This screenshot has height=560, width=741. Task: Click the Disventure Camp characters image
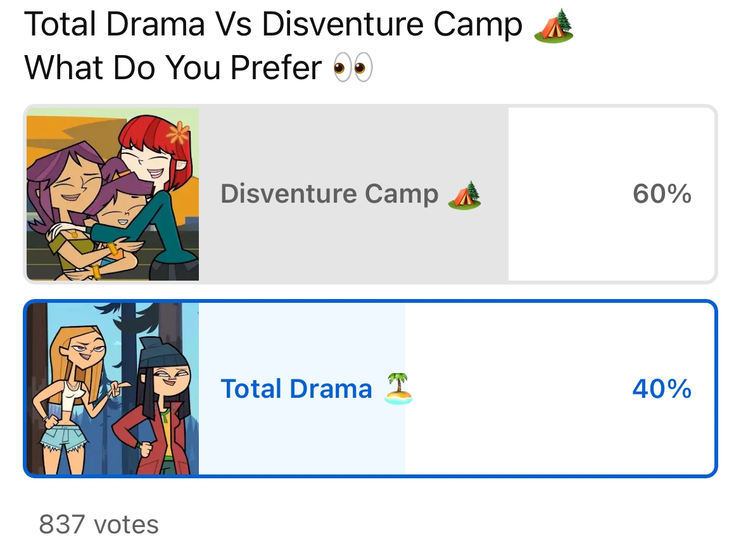111,194
